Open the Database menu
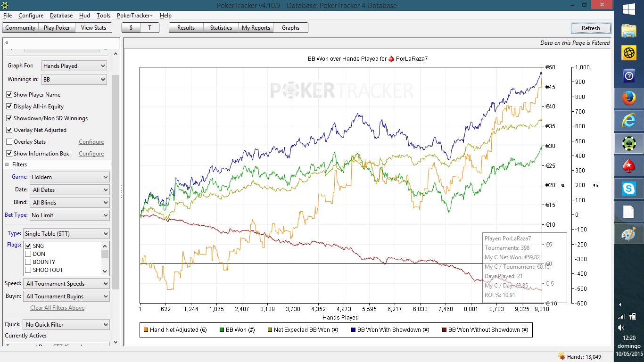The image size is (644, 362). click(x=61, y=16)
